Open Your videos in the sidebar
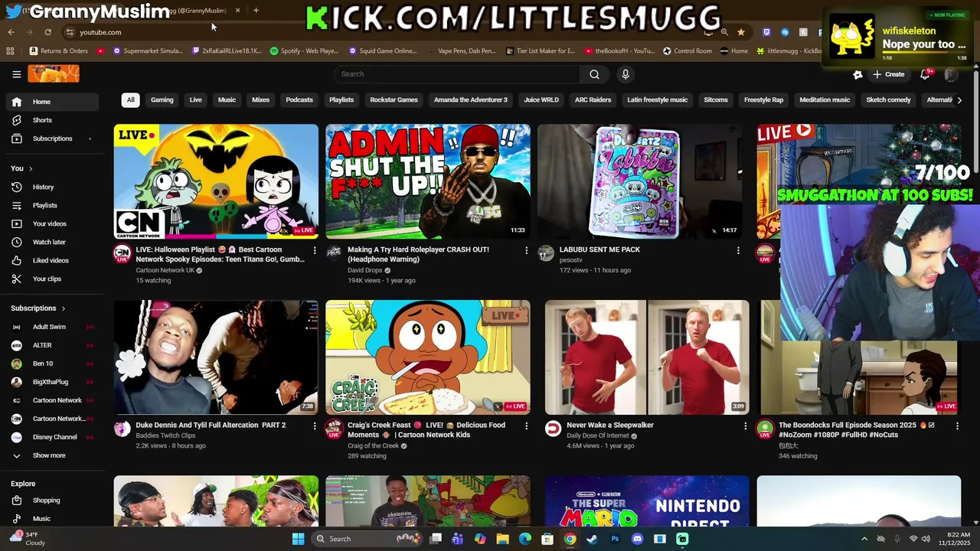Screen dimensions: 980x551 [x=52, y=223]
